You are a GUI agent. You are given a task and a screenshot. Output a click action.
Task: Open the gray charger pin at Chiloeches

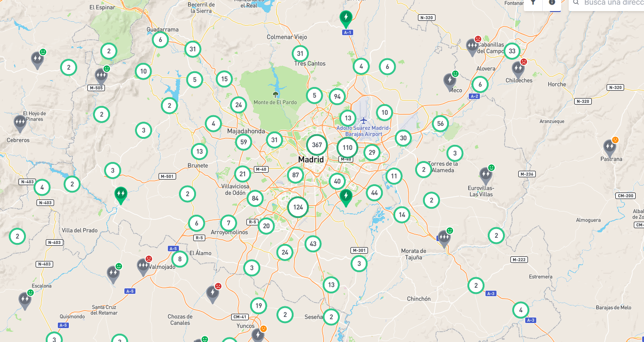pyautogui.click(x=518, y=69)
